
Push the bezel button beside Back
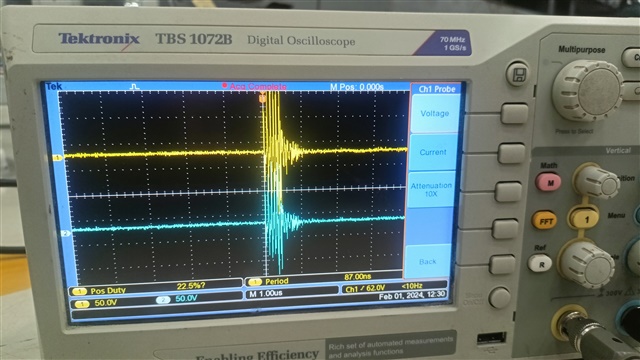pos(503,264)
